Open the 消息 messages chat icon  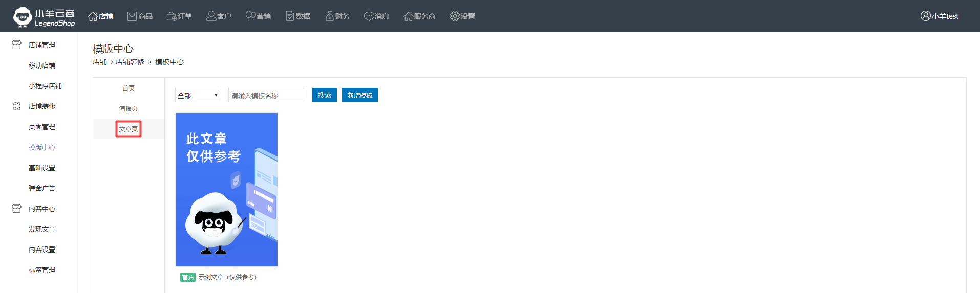(369, 16)
